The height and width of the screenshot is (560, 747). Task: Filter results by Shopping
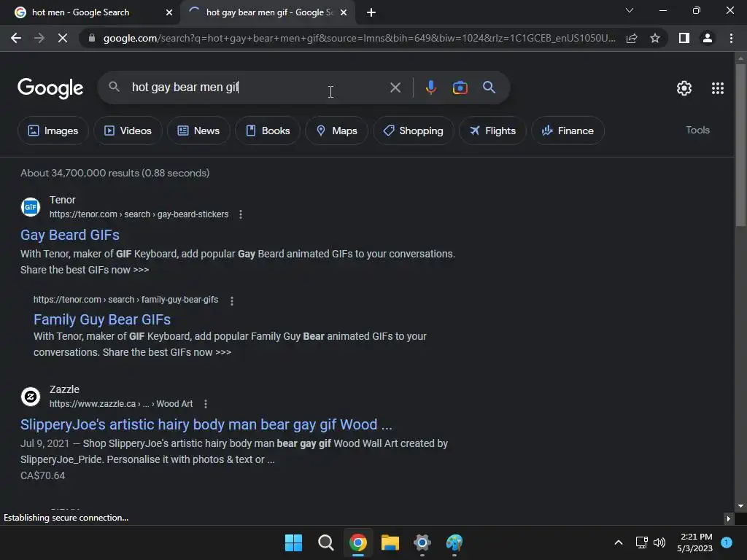click(x=413, y=131)
